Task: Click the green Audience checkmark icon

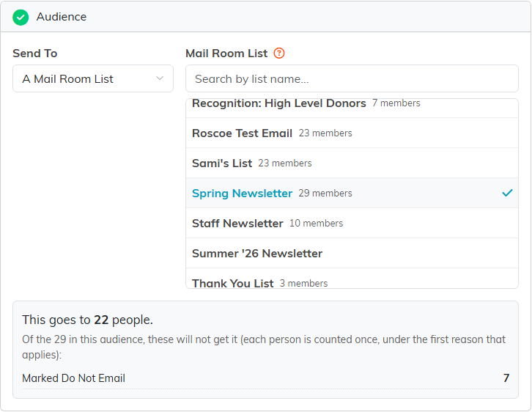Action: coord(21,18)
